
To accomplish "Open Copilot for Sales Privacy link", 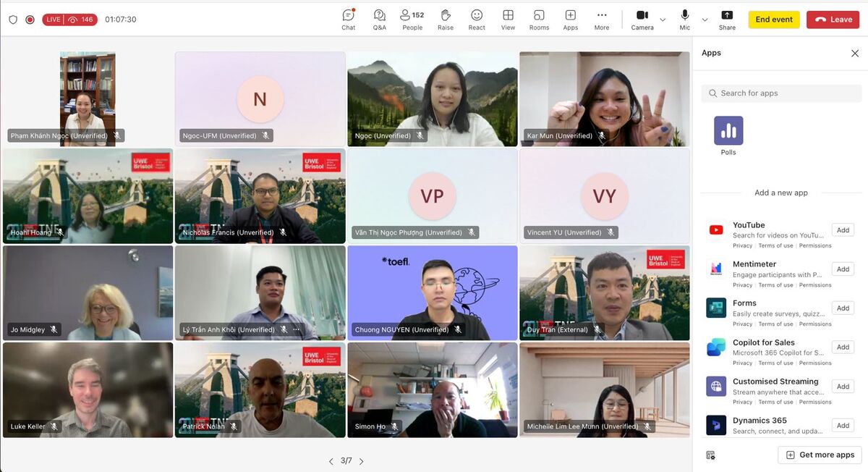I will pos(742,363).
